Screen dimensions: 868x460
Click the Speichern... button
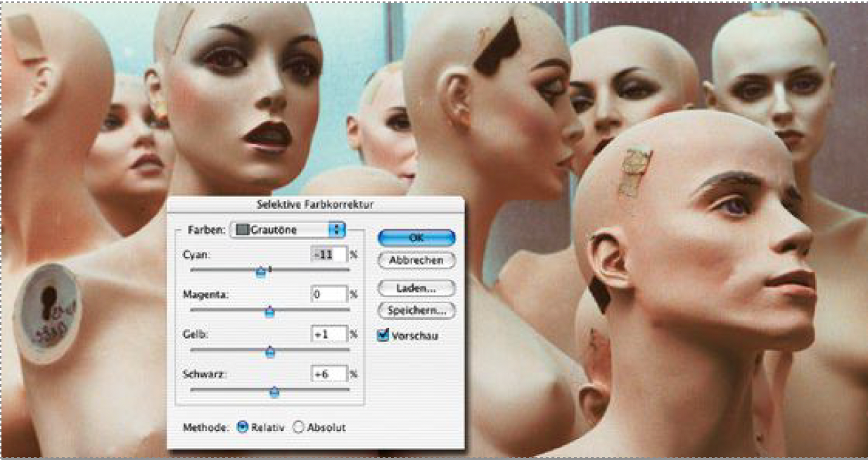coord(416,310)
